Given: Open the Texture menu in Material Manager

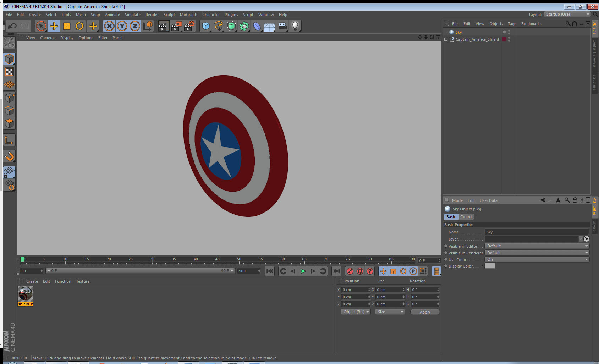Looking at the screenshot, I should [83, 281].
